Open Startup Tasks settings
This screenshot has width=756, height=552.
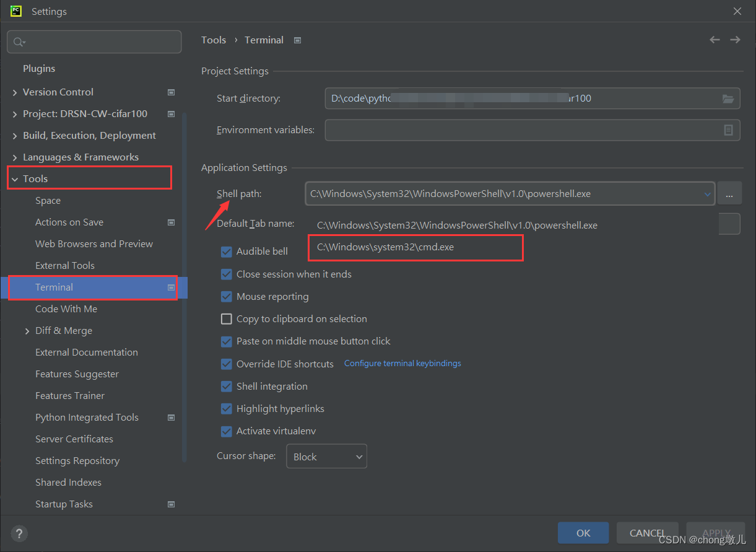64,504
